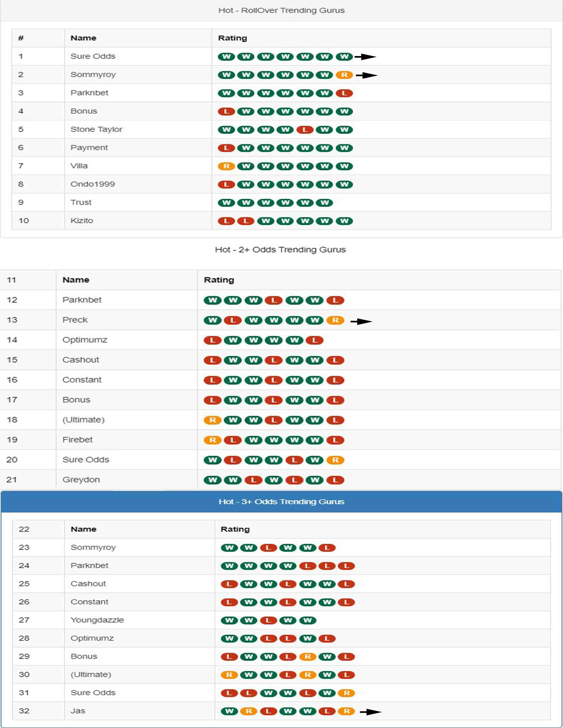The width and height of the screenshot is (563, 728).
Task: Click the name Greydon
Action: (x=81, y=480)
